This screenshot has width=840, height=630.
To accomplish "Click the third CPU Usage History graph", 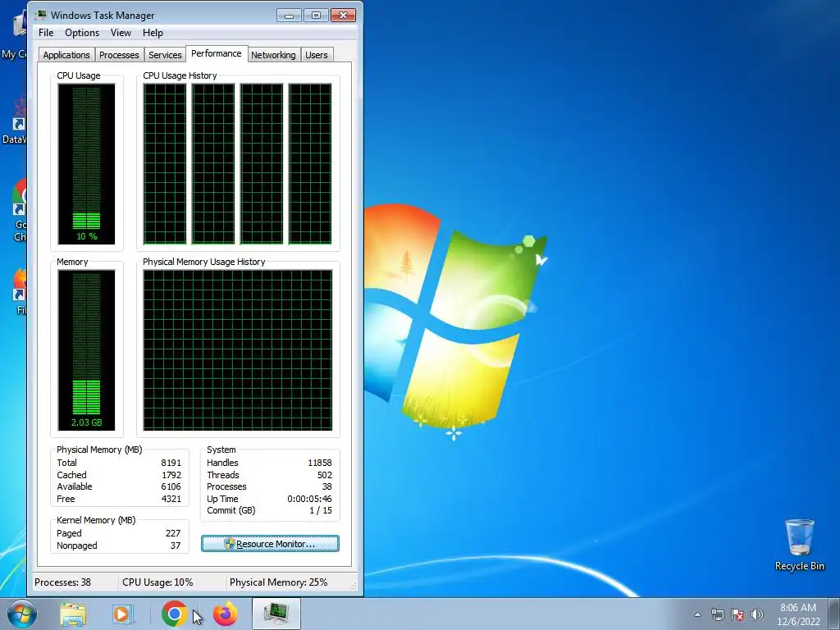I will pos(262,164).
